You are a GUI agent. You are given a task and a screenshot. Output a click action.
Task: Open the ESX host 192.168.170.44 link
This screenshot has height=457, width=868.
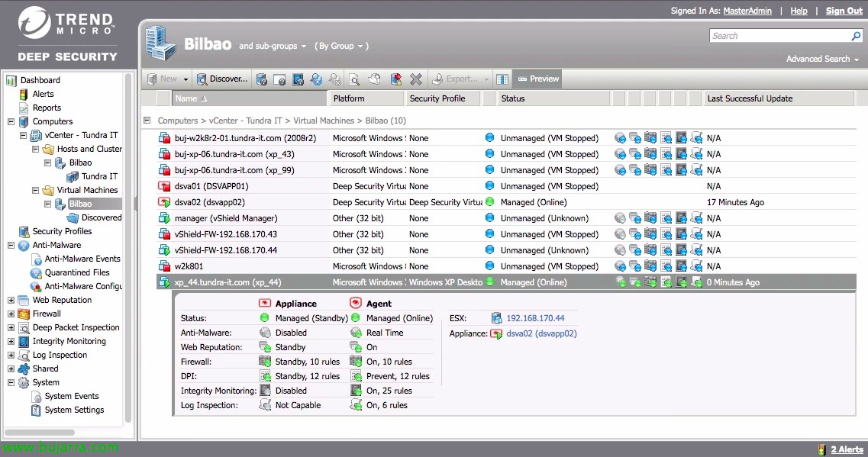[x=535, y=318]
